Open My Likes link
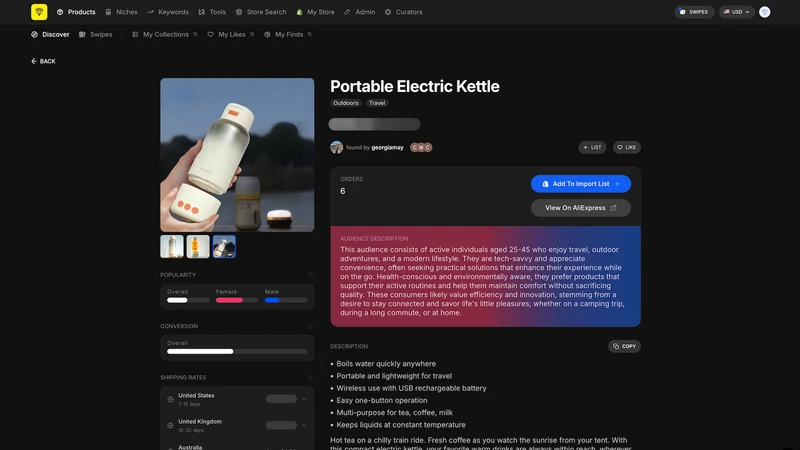Viewport: 800px width, 450px height. click(231, 34)
